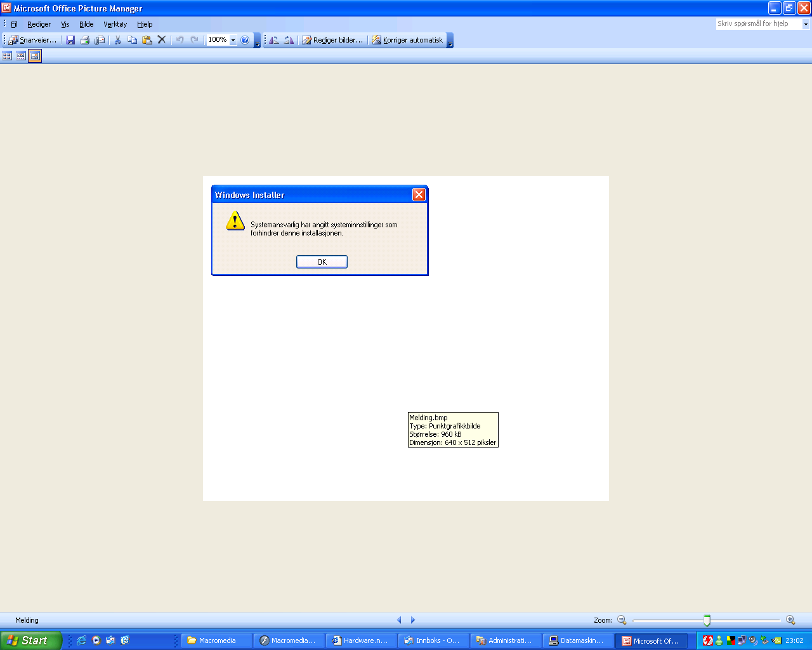Open the Hjelp menu
Screen dimensions: 812x650
145,24
